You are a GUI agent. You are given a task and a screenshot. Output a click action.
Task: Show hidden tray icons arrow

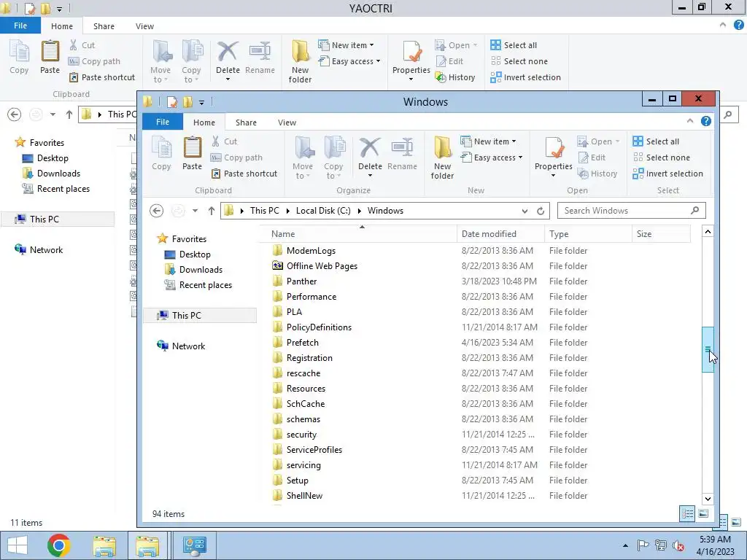625,545
